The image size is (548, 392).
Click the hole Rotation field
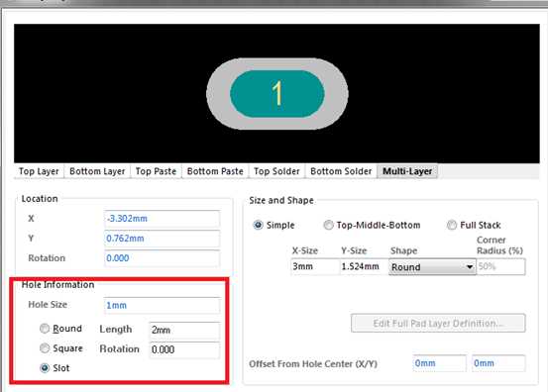click(x=184, y=349)
